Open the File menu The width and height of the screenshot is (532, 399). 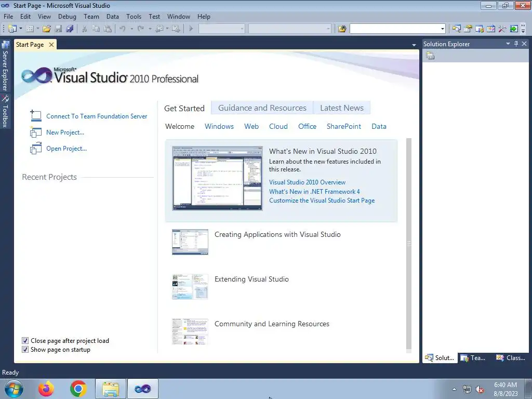(8, 16)
